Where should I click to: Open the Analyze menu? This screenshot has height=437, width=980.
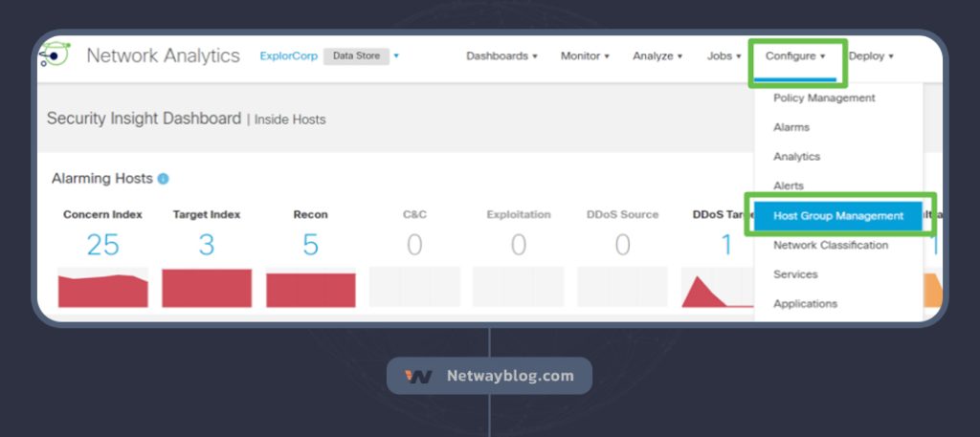pos(657,56)
